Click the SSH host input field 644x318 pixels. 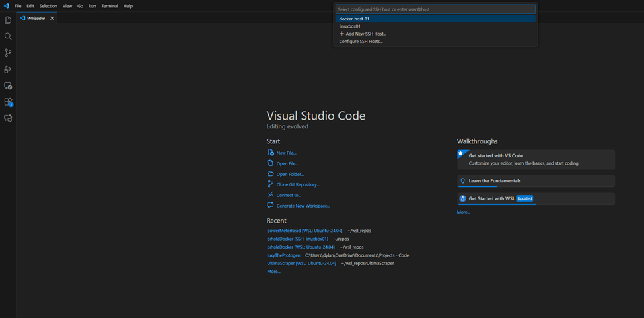[435, 9]
